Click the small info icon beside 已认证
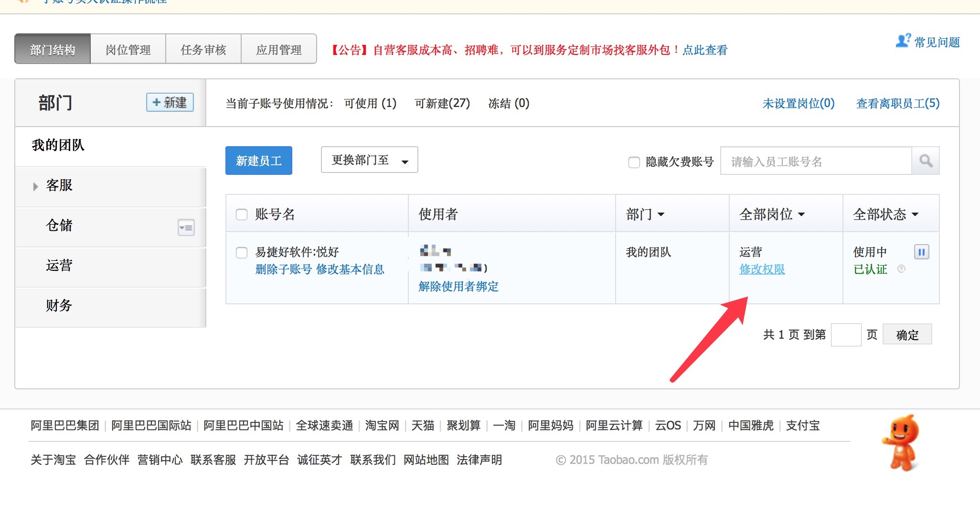 pos(901,269)
